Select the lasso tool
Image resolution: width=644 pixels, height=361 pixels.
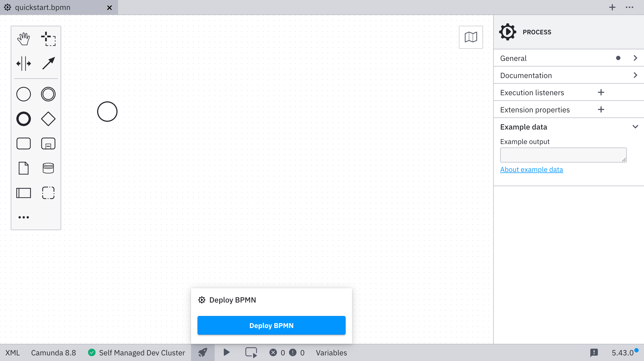click(x=48, y=39)
